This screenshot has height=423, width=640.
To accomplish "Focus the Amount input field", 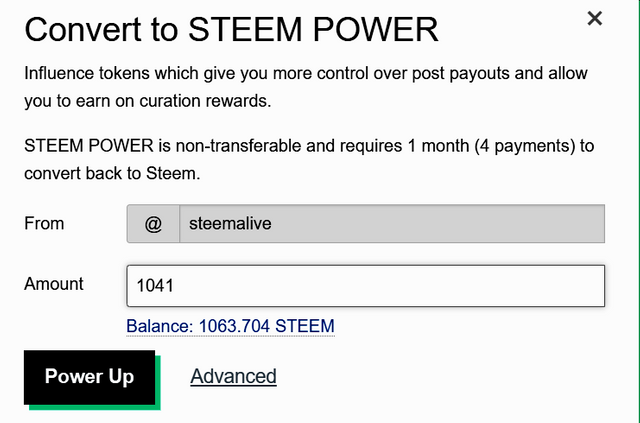I will click(x=366, y=286).
